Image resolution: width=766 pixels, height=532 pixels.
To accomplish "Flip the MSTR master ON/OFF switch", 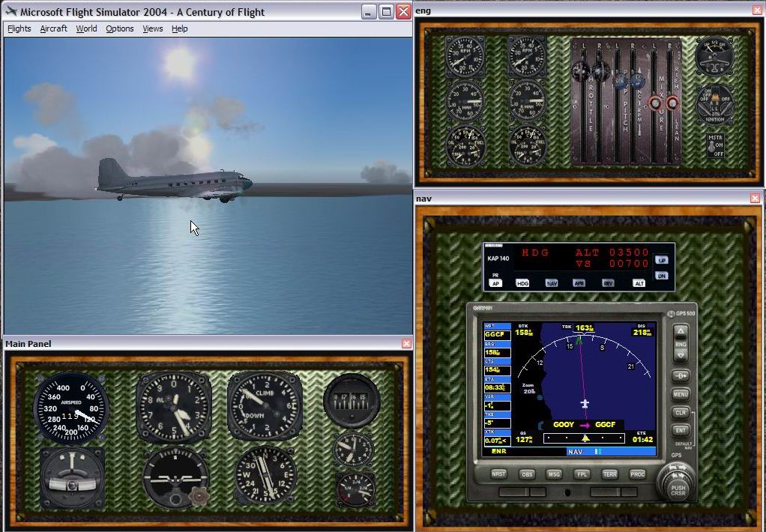I will coord(713,145).
